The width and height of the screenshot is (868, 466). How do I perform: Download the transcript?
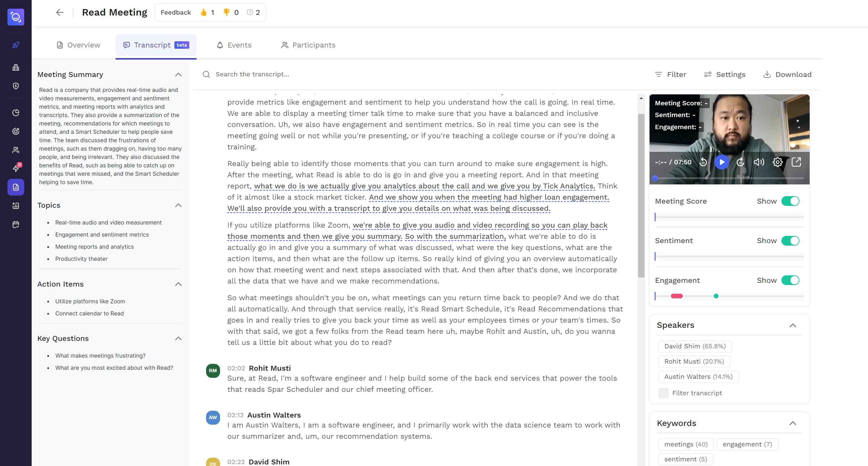click(x=787, y=75)
